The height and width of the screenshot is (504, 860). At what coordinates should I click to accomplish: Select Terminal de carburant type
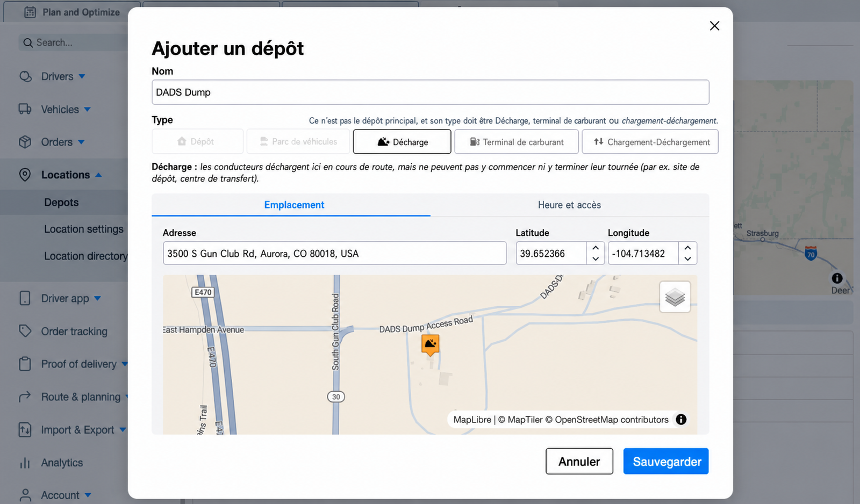(517, 142)
